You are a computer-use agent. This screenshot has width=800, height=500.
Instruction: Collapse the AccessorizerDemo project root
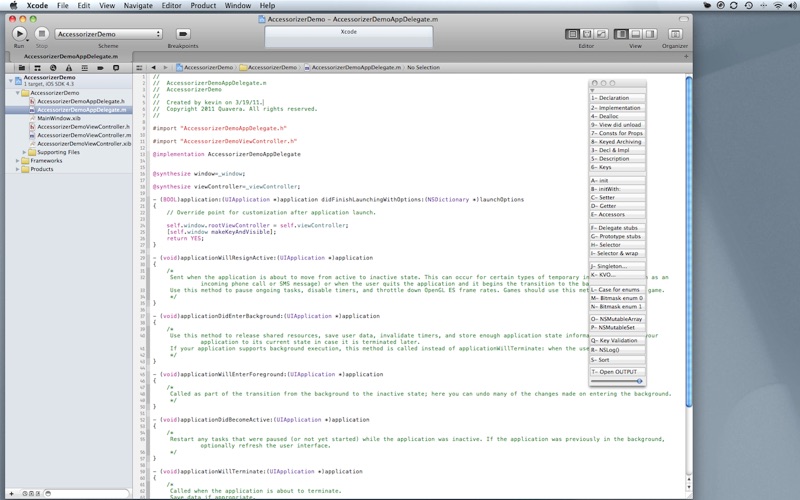pos(10,81)
